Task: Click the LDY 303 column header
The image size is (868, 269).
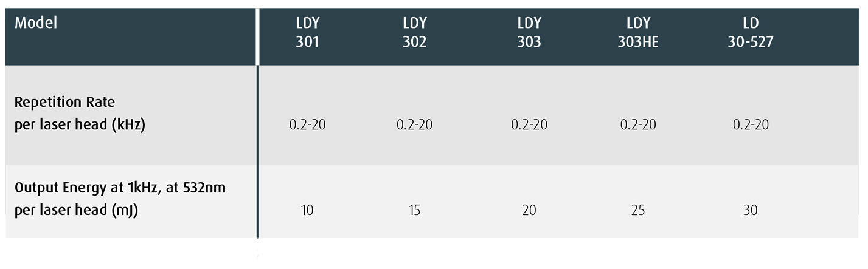Action: (x=529, y=33)
